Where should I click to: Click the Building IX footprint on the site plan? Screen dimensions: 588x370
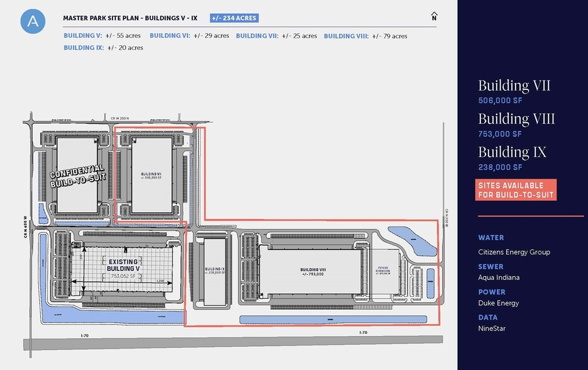point(214,272)
